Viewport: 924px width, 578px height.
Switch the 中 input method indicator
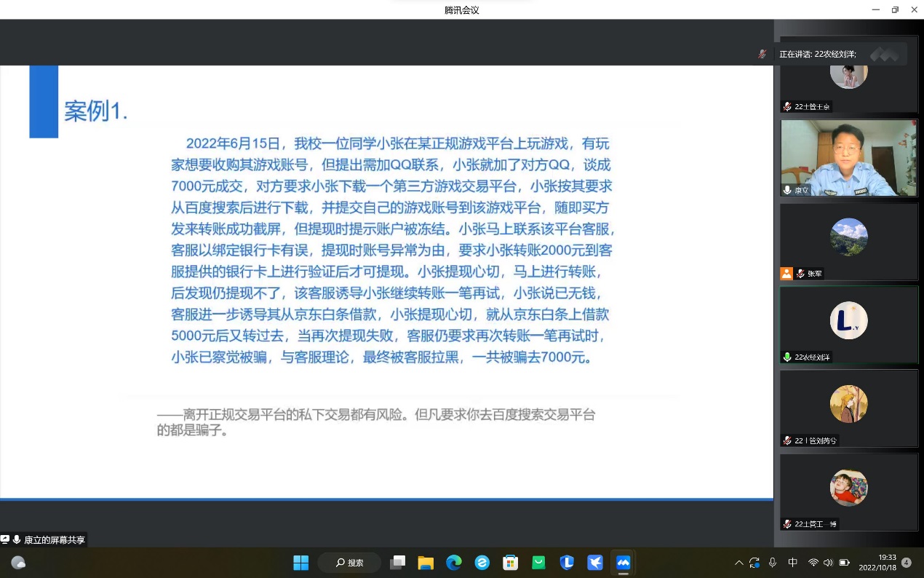(x=793, y=563)
